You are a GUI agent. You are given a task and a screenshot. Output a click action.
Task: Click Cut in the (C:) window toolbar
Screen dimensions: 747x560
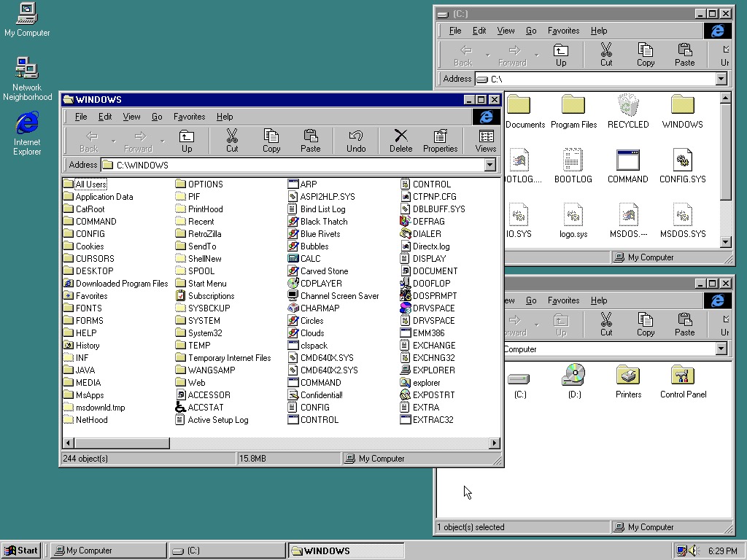point(606,55)
